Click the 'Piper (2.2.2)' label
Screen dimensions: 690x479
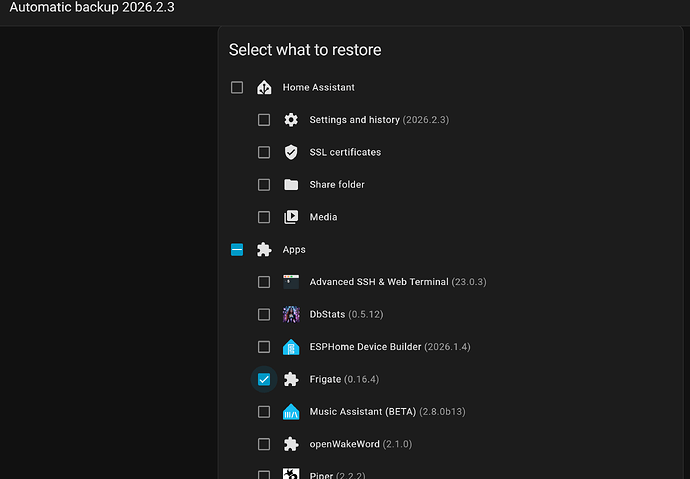pos(338,475)
